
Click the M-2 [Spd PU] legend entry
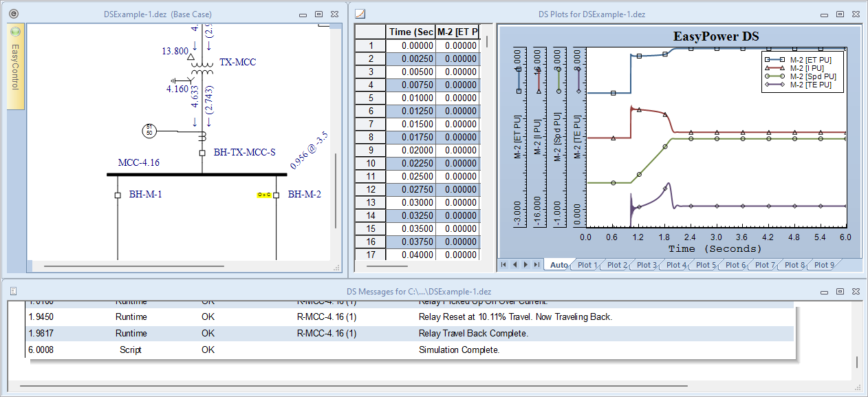pos(801,76)
